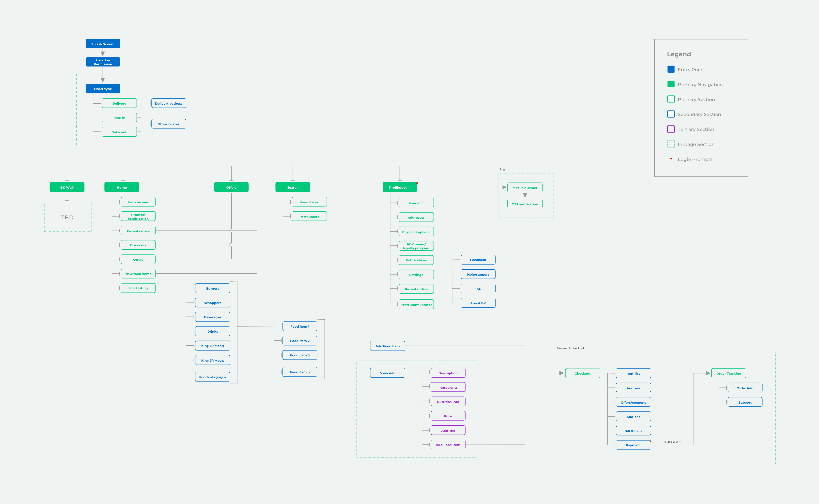Select the Checkout node

point(582,373)
